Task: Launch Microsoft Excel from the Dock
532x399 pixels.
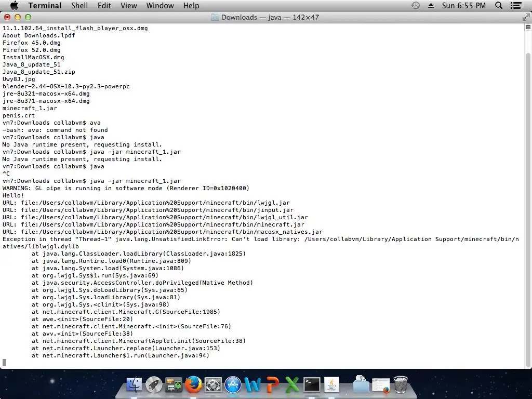Action: pos(292,384)
